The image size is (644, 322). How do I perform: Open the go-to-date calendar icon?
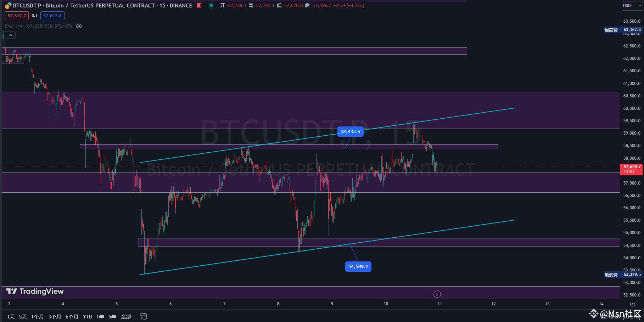(x=143, y=316)
